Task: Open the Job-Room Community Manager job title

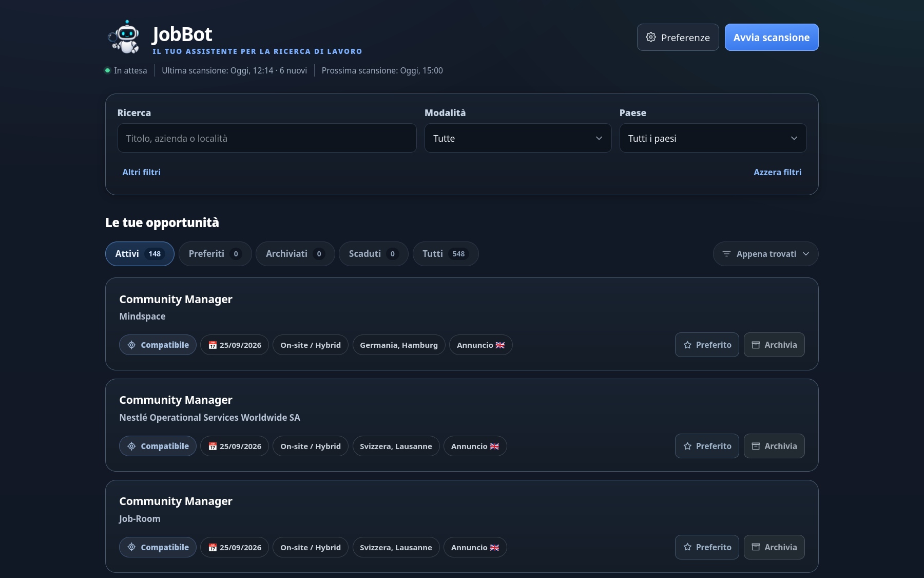Action: click(176, 501)
